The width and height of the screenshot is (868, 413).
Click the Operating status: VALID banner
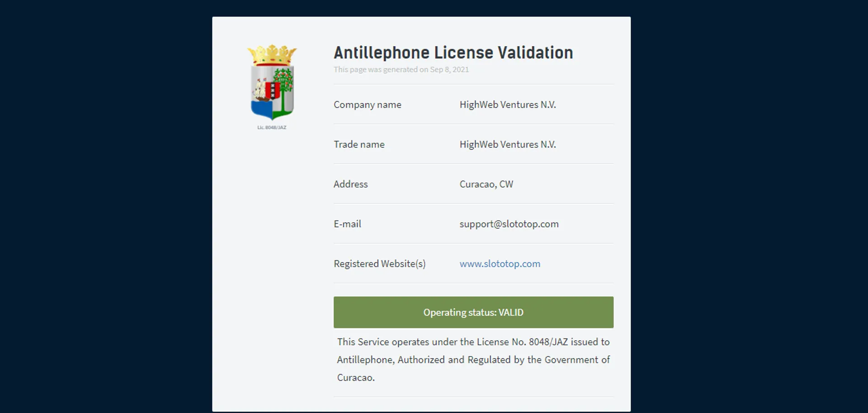[473, 312]
